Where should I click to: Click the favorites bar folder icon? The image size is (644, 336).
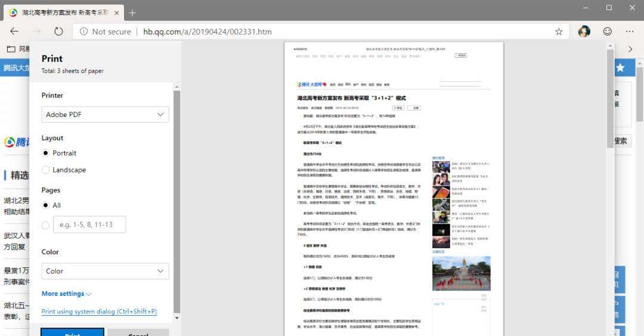pyautogui.click(x=11, y=49)
